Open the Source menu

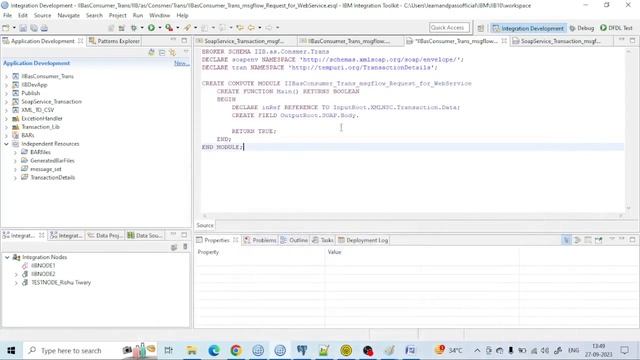click(x=42, y=15)
